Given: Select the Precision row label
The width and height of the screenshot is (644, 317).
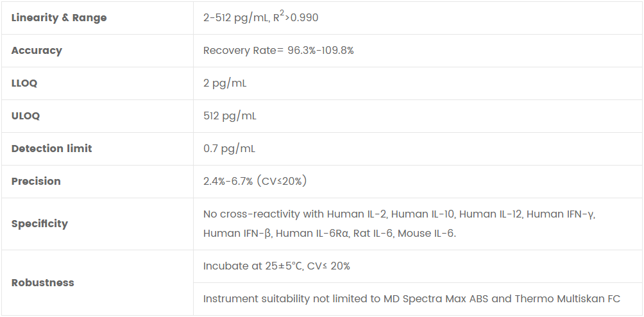Looking at the screenshot, I should [36, 182].
